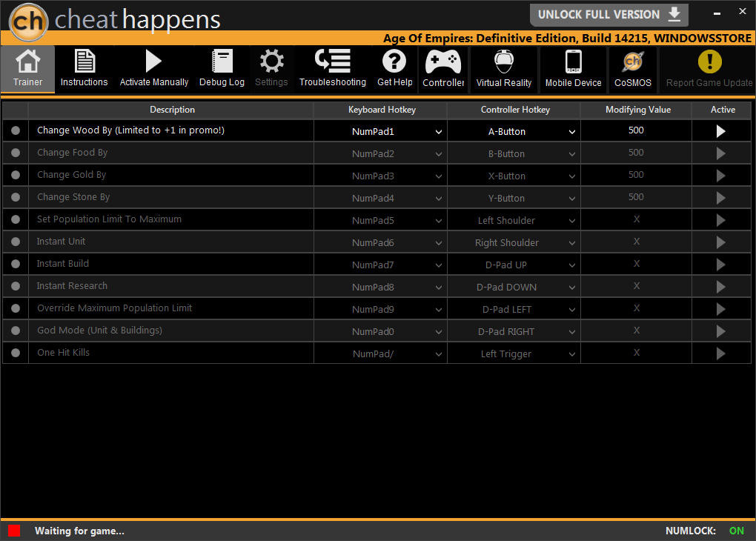Viewport: 756px width, 541px height.
Task: Click the Controller Hotkey column header
Action: coord(515,110)
